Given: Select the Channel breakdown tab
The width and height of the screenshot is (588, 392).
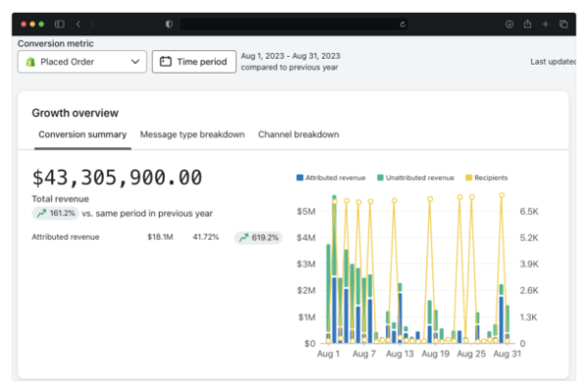Looking at the screenshot, I should [x=298, y=134].
